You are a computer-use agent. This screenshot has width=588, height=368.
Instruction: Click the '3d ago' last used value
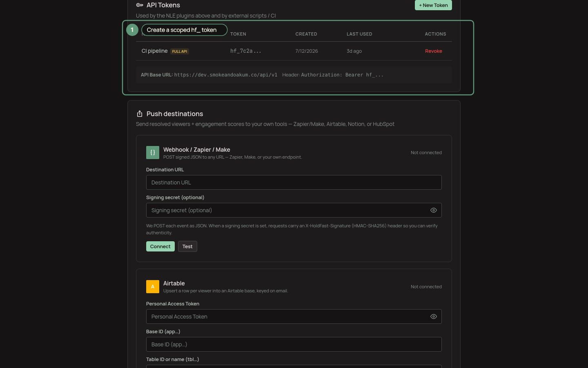(x=354, y=51)
